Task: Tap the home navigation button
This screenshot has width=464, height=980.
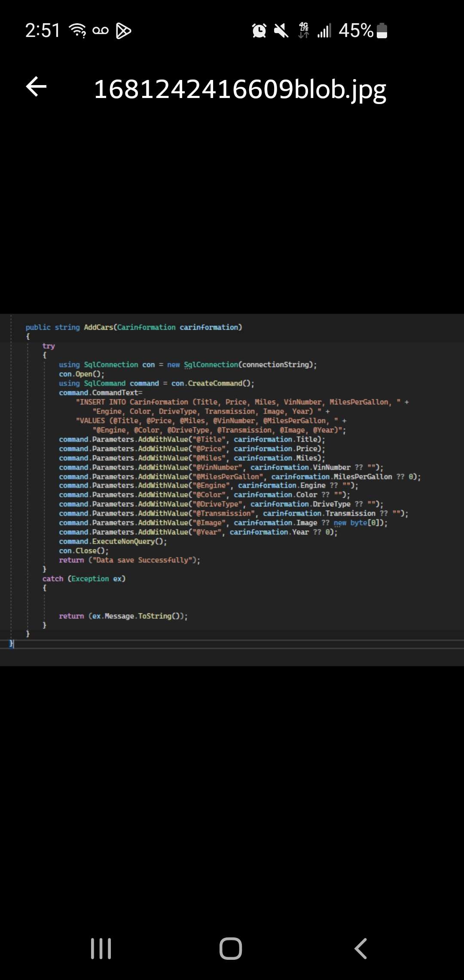Action: (231, 948)
